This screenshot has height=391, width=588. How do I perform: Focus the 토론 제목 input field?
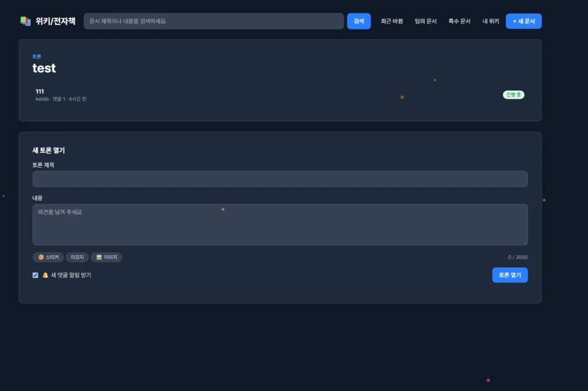(280, 179)
